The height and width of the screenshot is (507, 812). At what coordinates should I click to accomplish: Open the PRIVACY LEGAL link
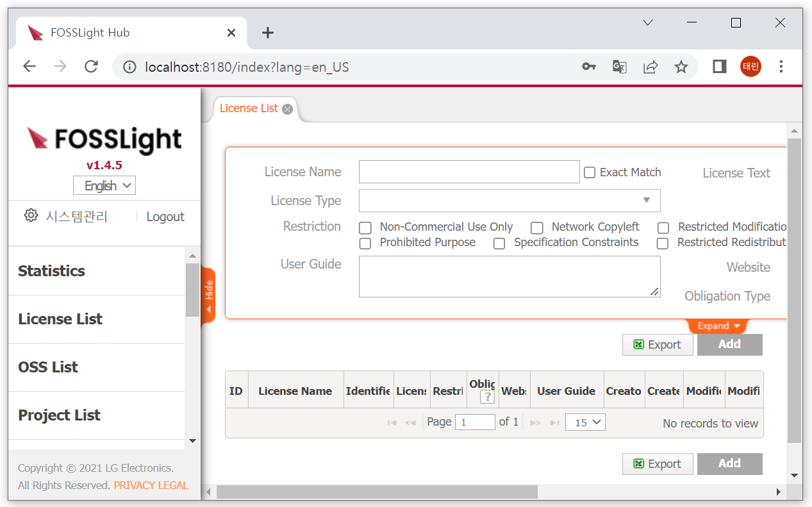pos(151,485)
